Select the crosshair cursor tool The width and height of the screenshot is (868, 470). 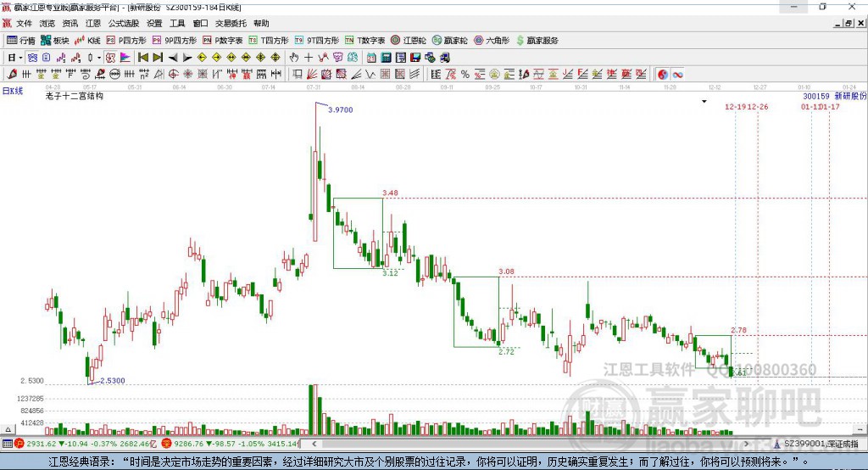[x=309, y=58]
